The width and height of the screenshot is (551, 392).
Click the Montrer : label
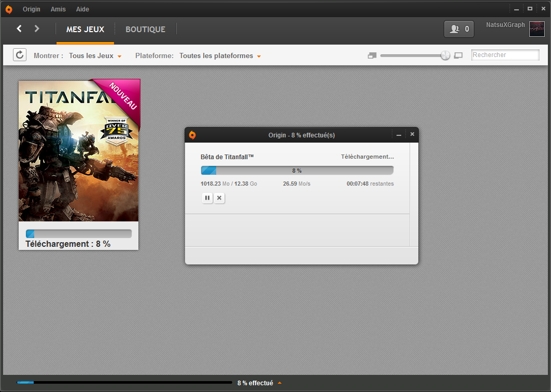(x=49, y=56)
